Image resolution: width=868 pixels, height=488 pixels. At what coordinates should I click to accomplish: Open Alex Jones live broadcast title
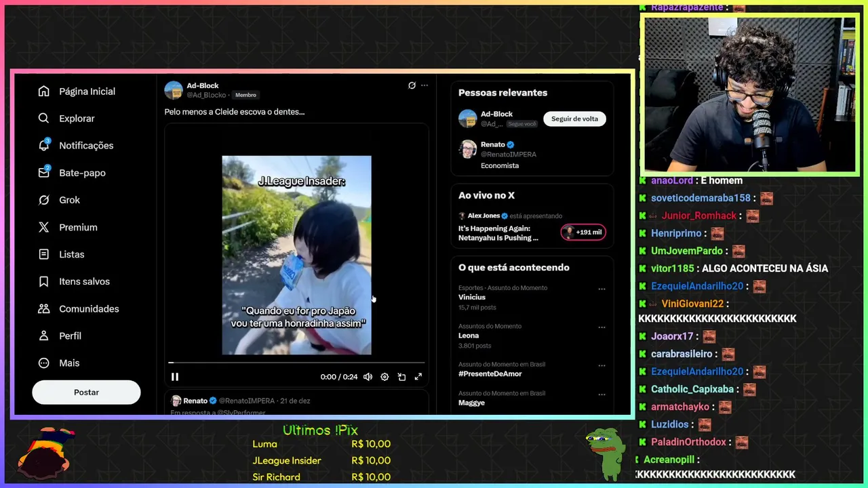tap(498, 233)
